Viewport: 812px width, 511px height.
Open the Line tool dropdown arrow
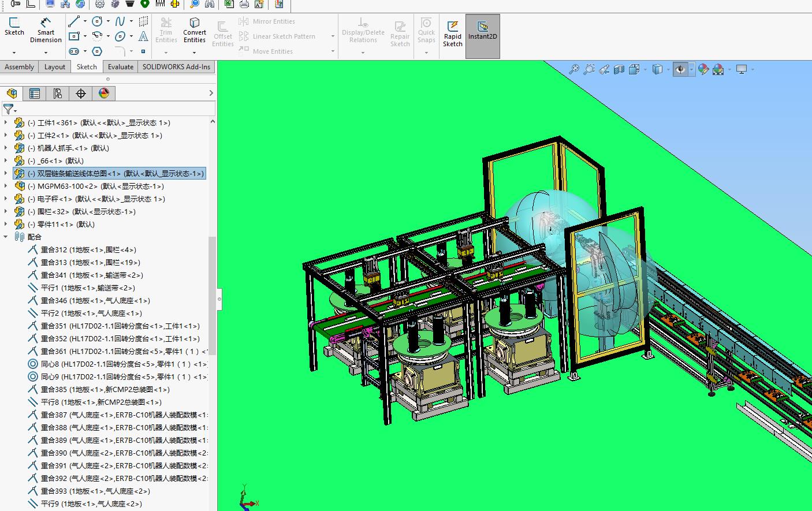coord(85,21)
